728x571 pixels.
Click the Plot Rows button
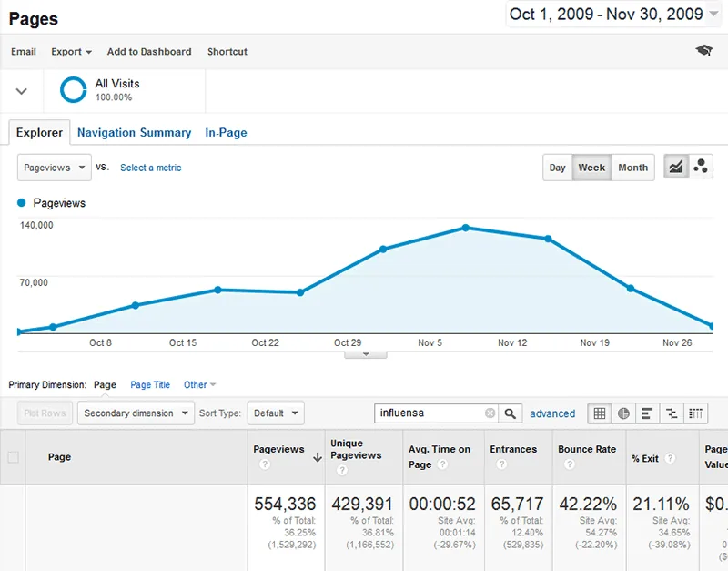click(45, 413)
